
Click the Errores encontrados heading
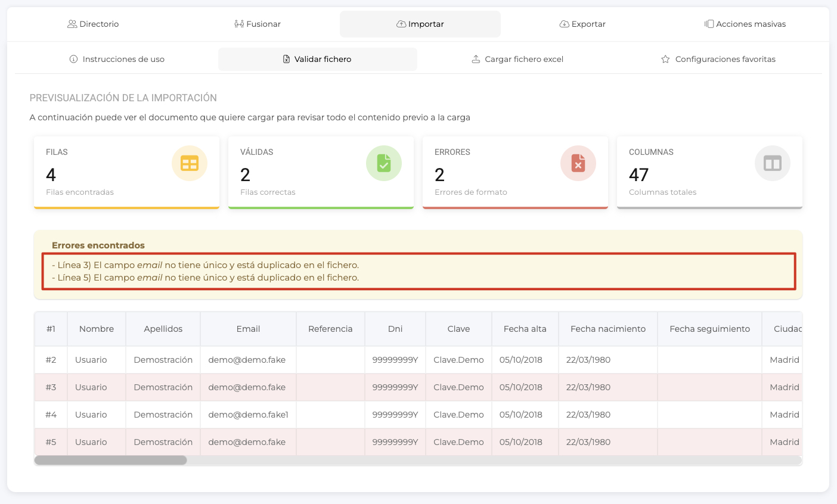click(x=98, y=245)
